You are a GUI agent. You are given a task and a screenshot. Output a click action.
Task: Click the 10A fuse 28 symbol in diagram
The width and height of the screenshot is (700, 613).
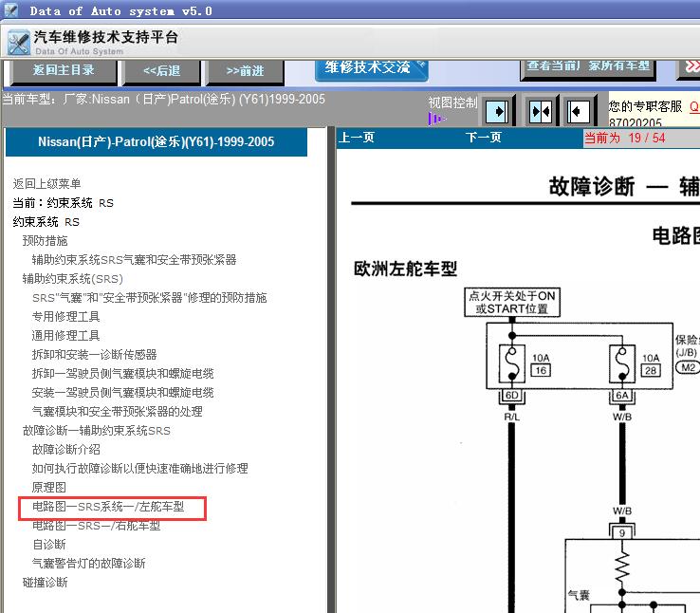(622, 363)
